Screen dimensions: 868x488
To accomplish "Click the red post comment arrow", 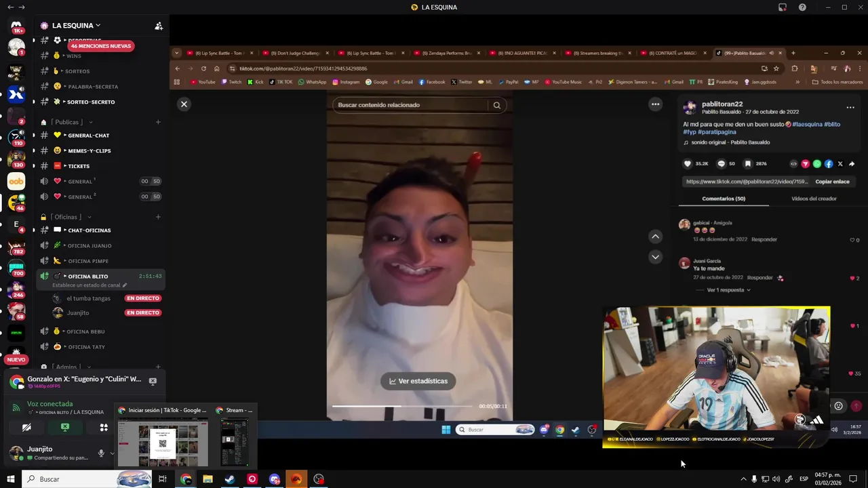I will click(x=856, y=406).
